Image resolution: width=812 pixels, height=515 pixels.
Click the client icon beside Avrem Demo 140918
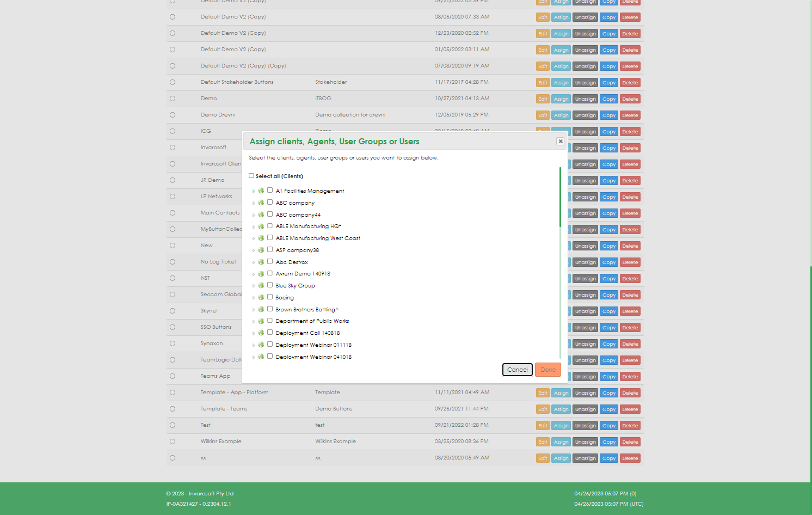(261, 273)
